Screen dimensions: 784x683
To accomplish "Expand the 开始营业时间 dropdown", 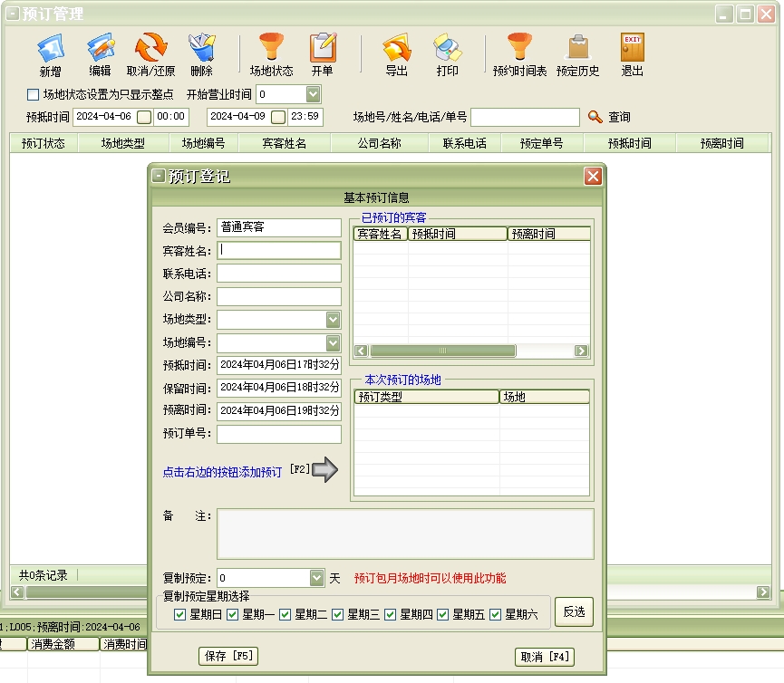I will coord(313,94).
